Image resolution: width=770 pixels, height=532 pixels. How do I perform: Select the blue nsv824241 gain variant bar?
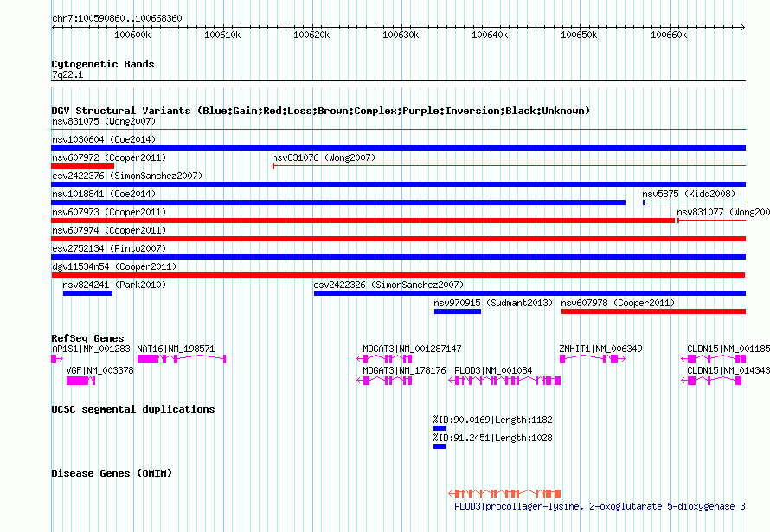click(87, 293)
